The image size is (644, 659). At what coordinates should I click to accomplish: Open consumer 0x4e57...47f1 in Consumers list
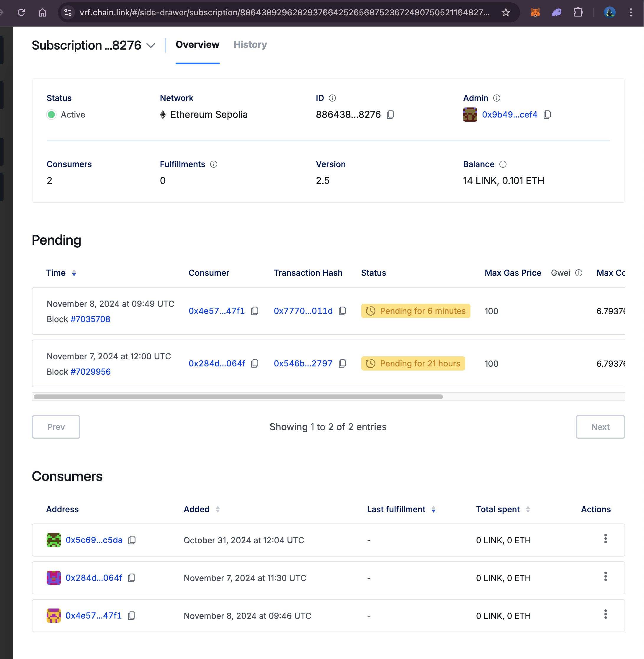coord(94,616)
